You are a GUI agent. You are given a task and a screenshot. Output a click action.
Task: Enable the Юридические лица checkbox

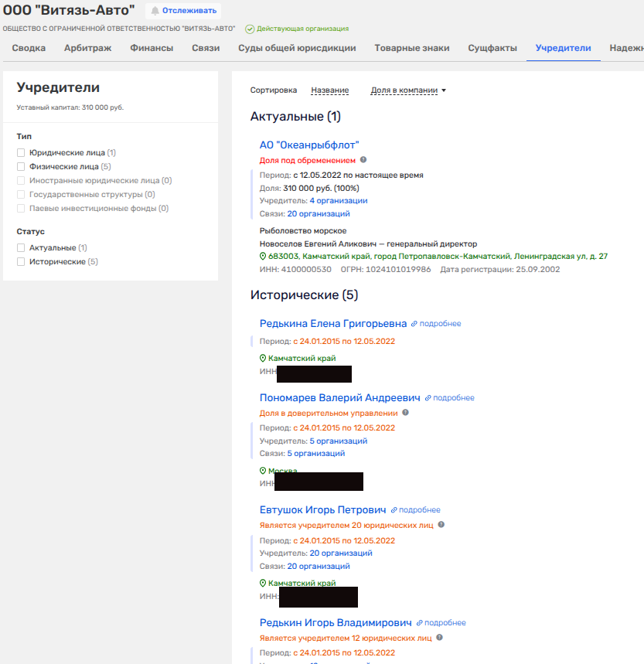[x=22, y=153]
